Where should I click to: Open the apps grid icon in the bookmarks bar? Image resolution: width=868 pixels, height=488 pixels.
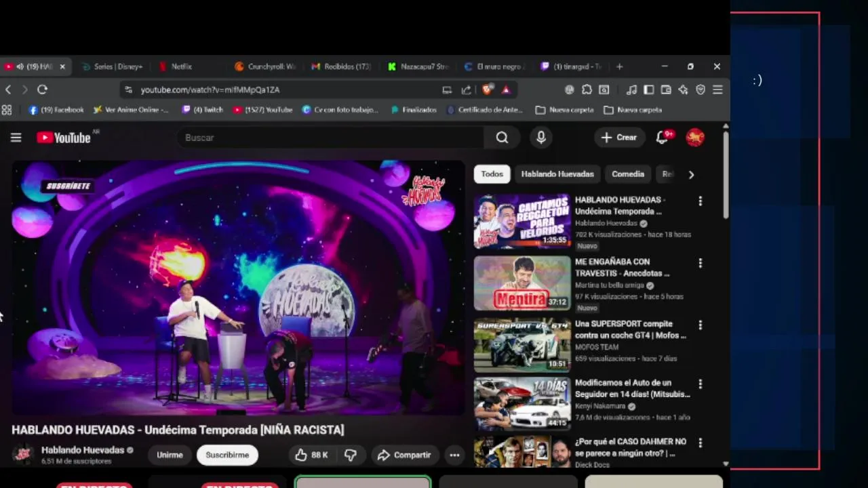tap(7, 110)
